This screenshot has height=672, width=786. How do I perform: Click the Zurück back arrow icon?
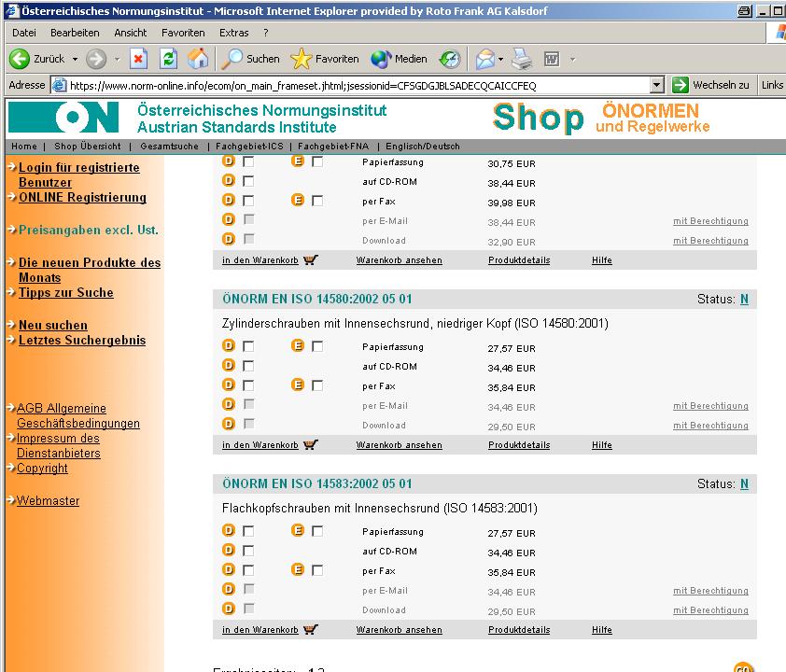(x=20, y=59)
